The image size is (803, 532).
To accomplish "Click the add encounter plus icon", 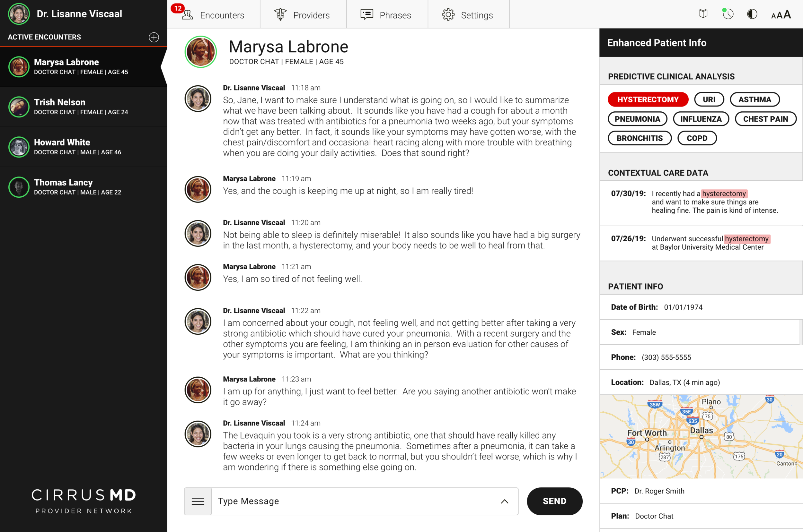I will 154,37.
